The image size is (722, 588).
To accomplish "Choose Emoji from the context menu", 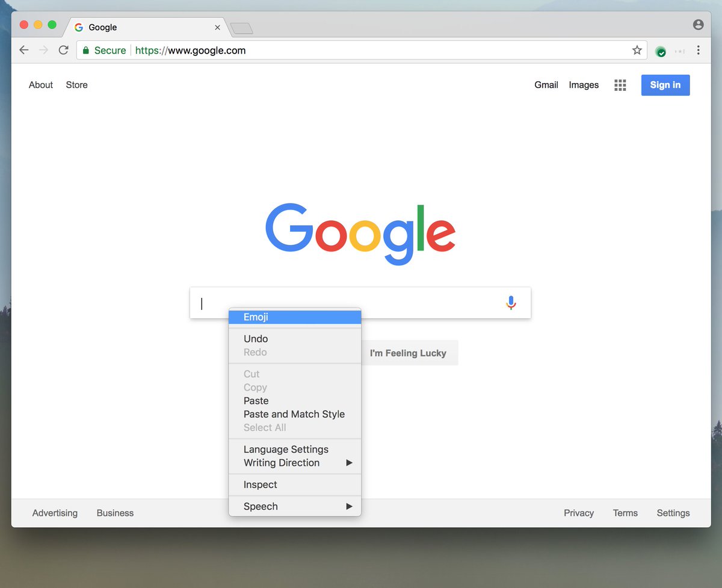I will [295, 317].
